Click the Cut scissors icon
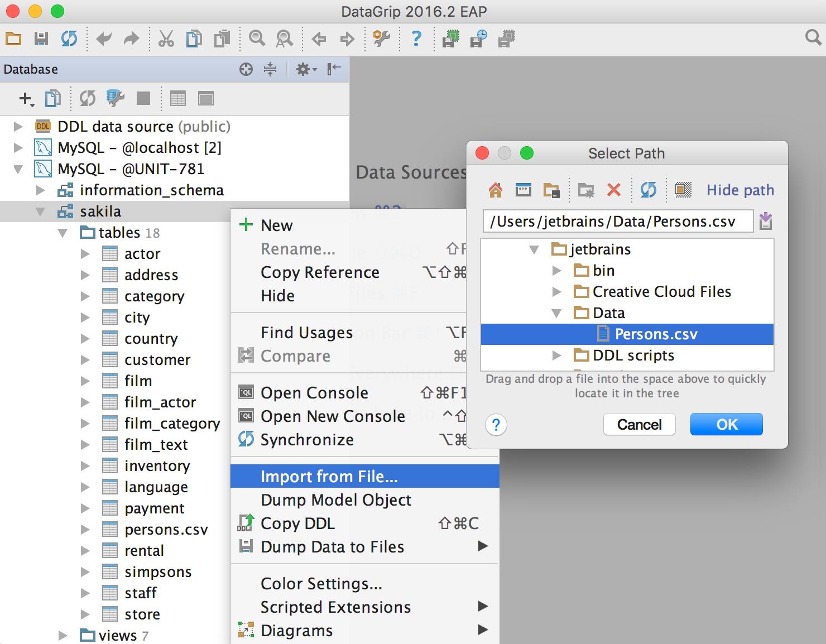Screen dimensions: 826x644 (166, 39)
